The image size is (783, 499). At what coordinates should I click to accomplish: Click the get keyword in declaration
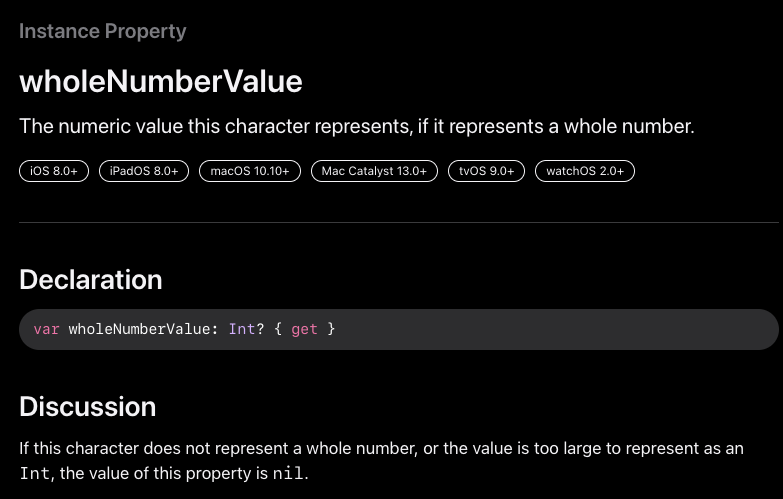pyautogui.click(x=304, y=330)
